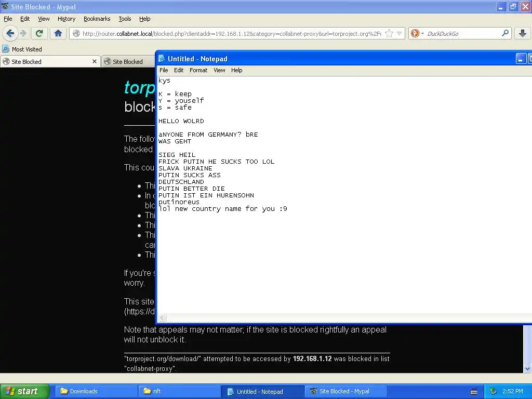Switch to Downloads folder in taskbar
The height and width of the screenshot is (399, 532).
(x=96, y=391)
